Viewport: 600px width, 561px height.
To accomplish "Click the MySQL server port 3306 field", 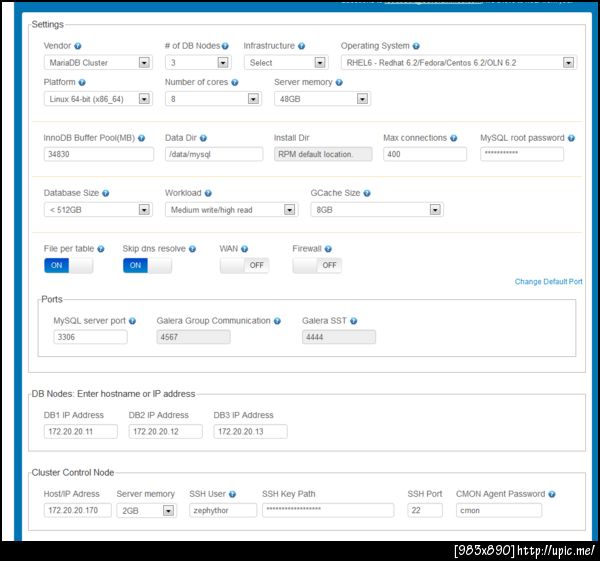I will [90, 337].
